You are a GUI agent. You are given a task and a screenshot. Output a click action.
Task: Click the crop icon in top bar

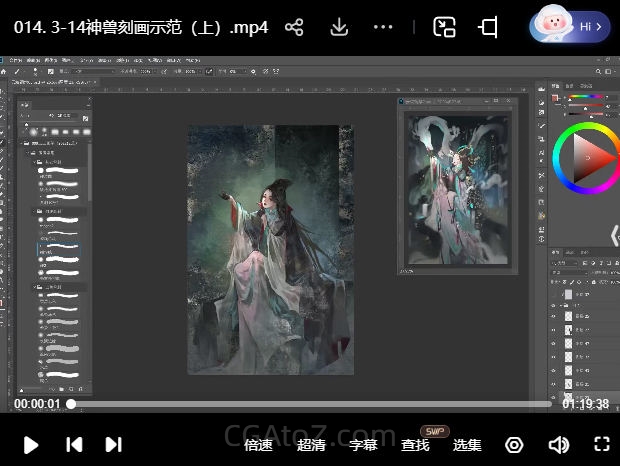tap(488, 27)
